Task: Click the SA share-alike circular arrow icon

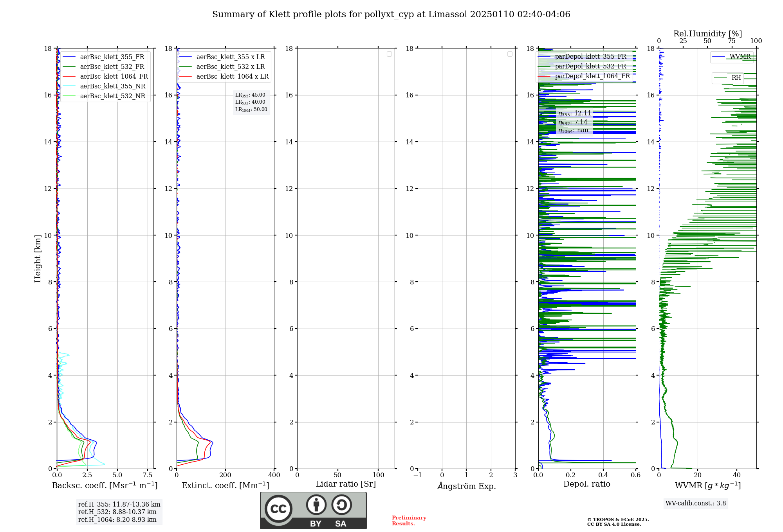Action: 341,505
